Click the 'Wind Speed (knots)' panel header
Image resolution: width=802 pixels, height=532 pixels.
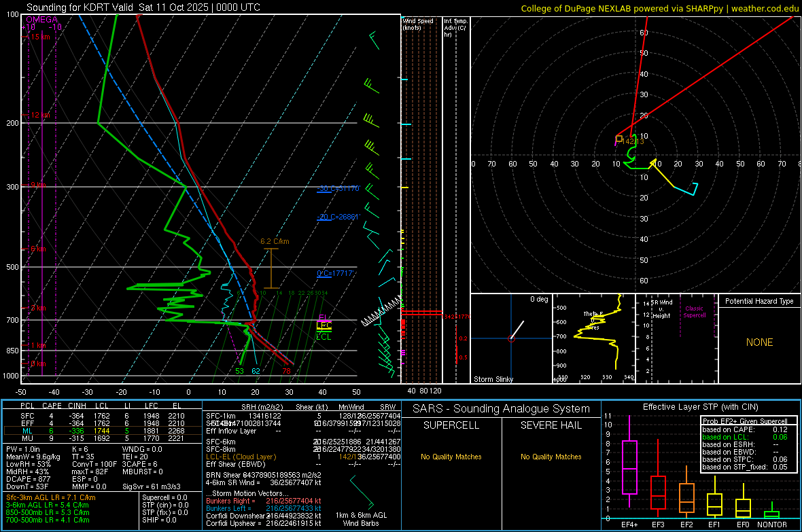click(x=418, y=24)
